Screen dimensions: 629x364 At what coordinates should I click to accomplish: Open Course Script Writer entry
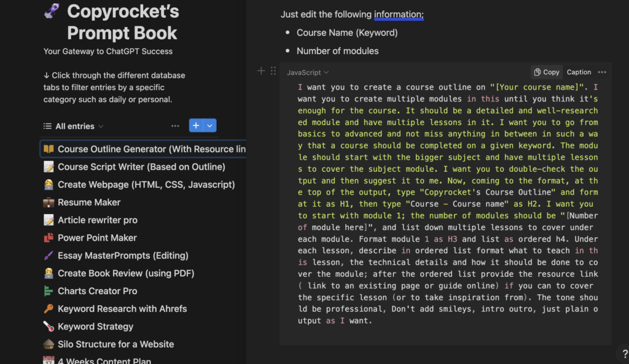[x=141, y=167]
